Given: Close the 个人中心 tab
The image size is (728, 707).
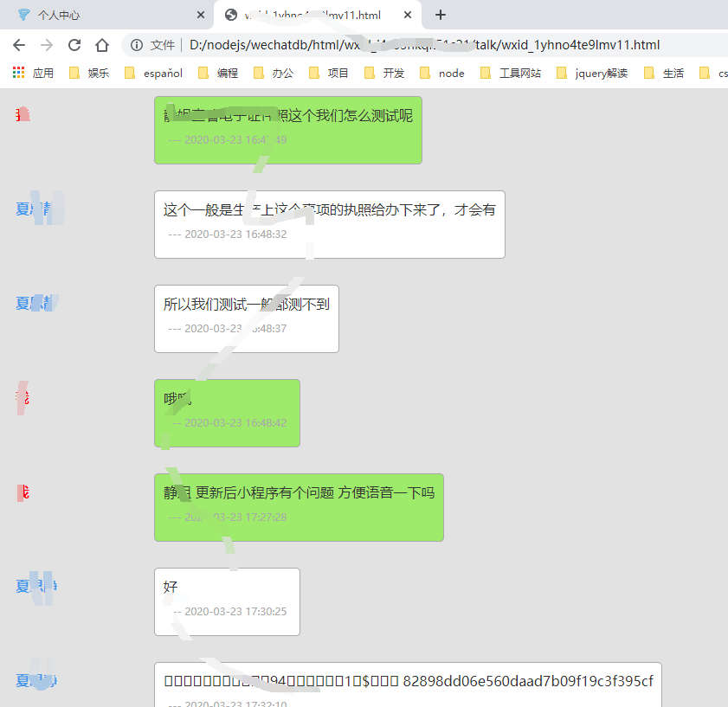Looking at the screenshot, I should pyautogui.click(x=201, y=15).
